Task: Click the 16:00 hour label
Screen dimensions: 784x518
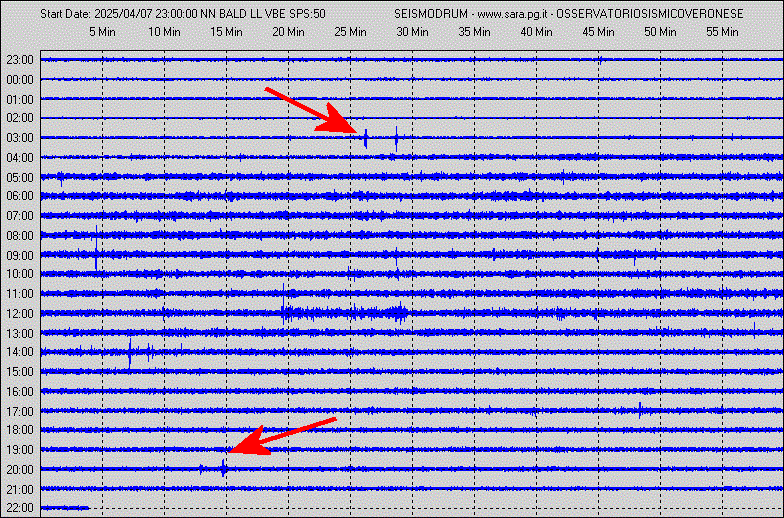Action: [20, 392]
